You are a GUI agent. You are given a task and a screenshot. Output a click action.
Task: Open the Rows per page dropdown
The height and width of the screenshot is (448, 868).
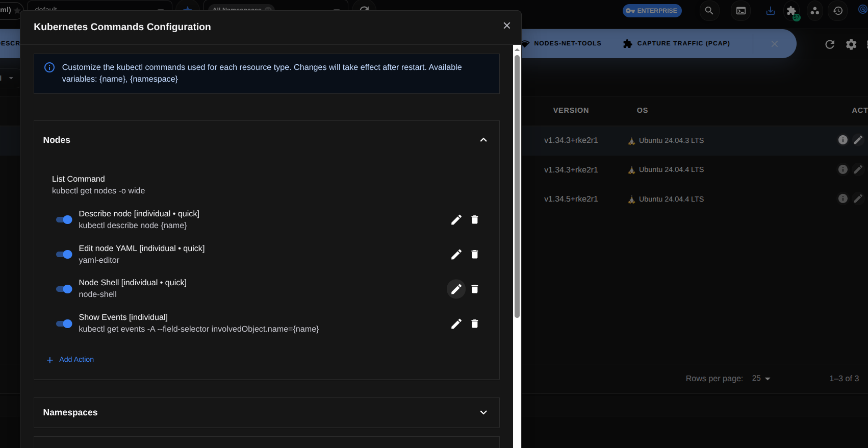click(761, 379)
